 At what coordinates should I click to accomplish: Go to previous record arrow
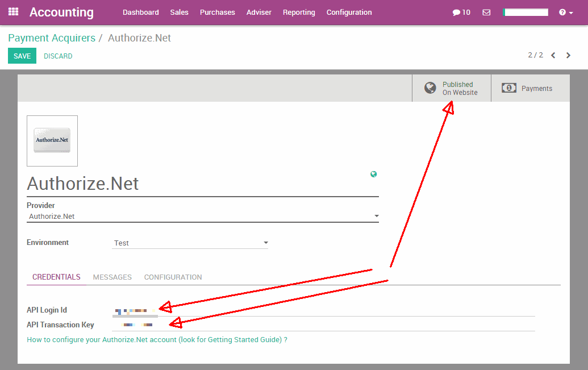(553, 56)
